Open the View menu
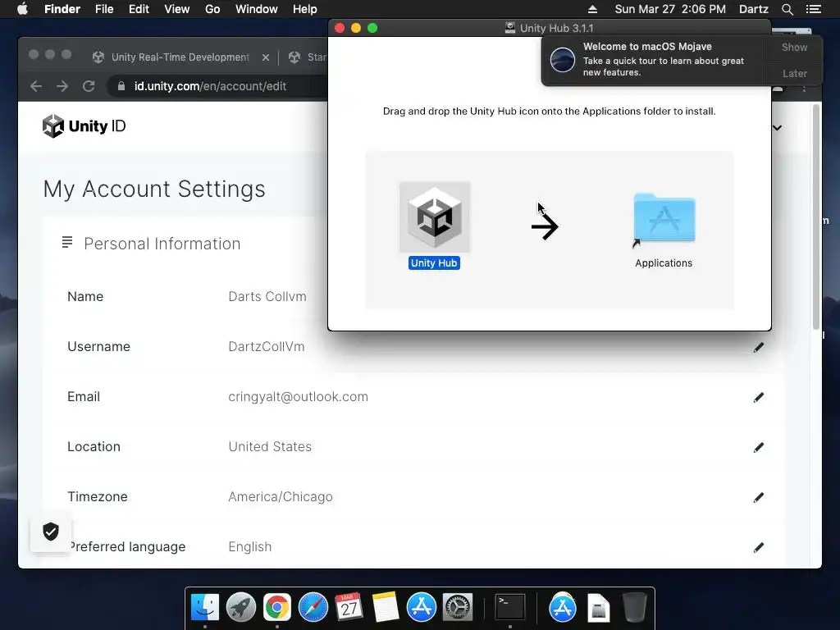Screen dimensions: 840x630 pyautogui.click(x=177, y=9)
